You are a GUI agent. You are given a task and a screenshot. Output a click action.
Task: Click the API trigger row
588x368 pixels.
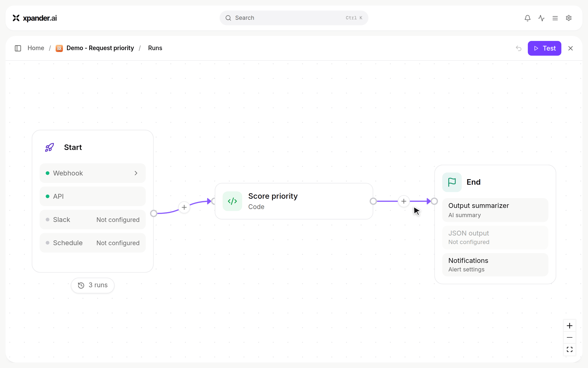pyautogui.click(x=93, y=196)
